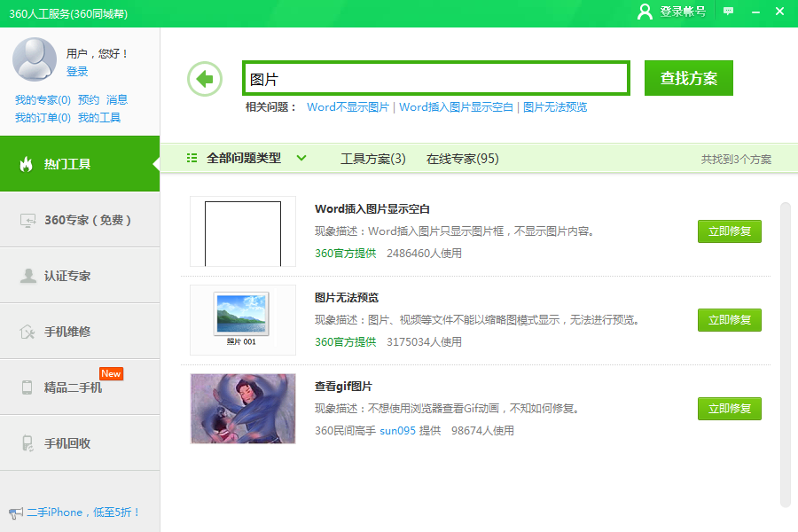Select 热门工具 in the sidebar
The width and height of the screenshot is (798, 532).
tap(80, 164)
